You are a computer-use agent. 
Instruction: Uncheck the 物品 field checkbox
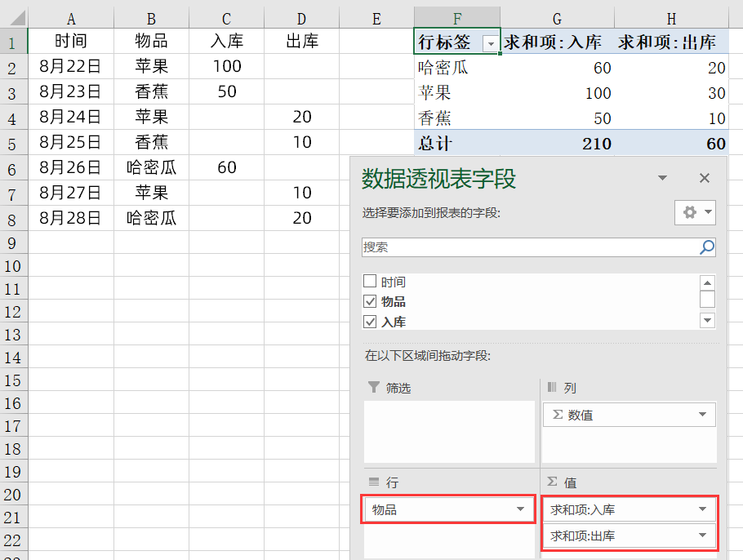pyautogui.click(x=371, y=300)
